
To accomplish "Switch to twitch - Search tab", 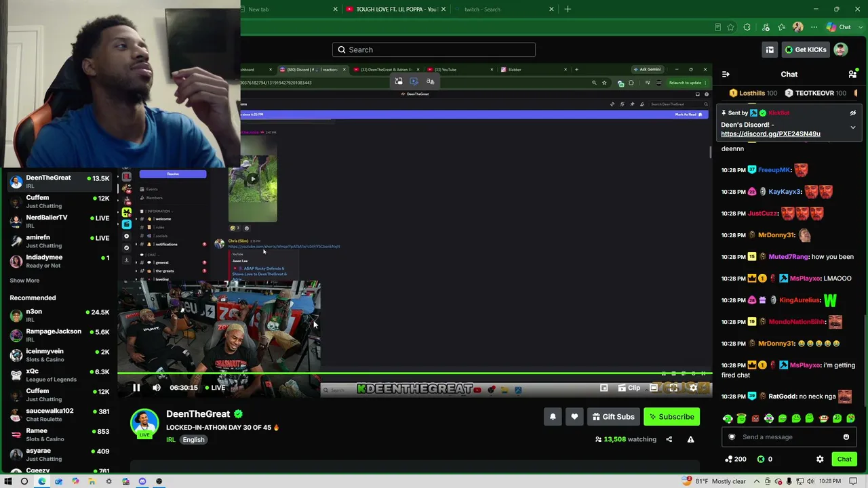I will click(503, 9).
